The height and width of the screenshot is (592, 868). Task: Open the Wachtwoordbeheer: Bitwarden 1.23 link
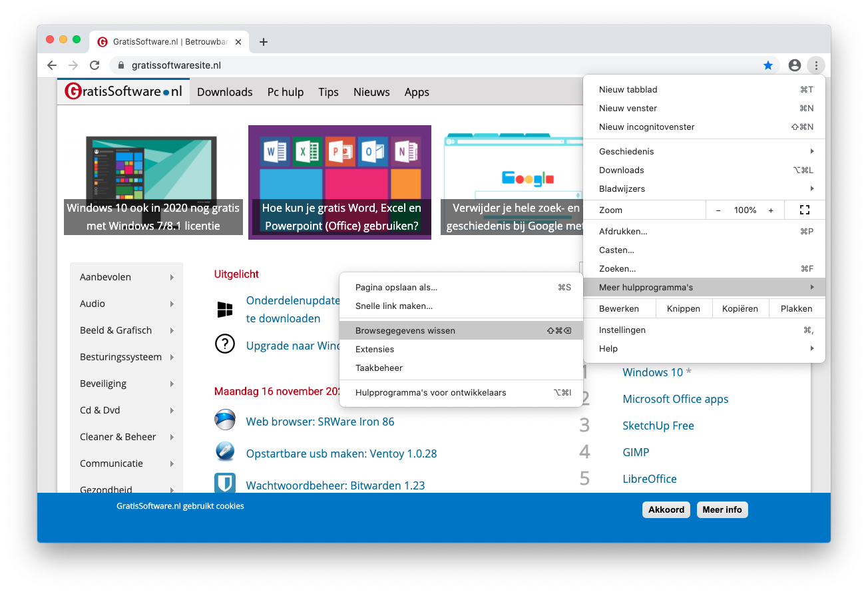335,485
